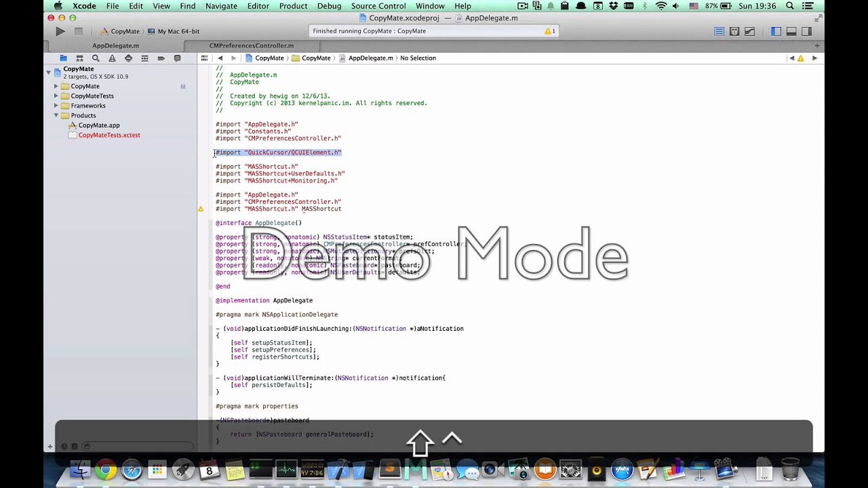The image size is (868, 488).
Task: Stop the running application
Action: tap(79, 31)
